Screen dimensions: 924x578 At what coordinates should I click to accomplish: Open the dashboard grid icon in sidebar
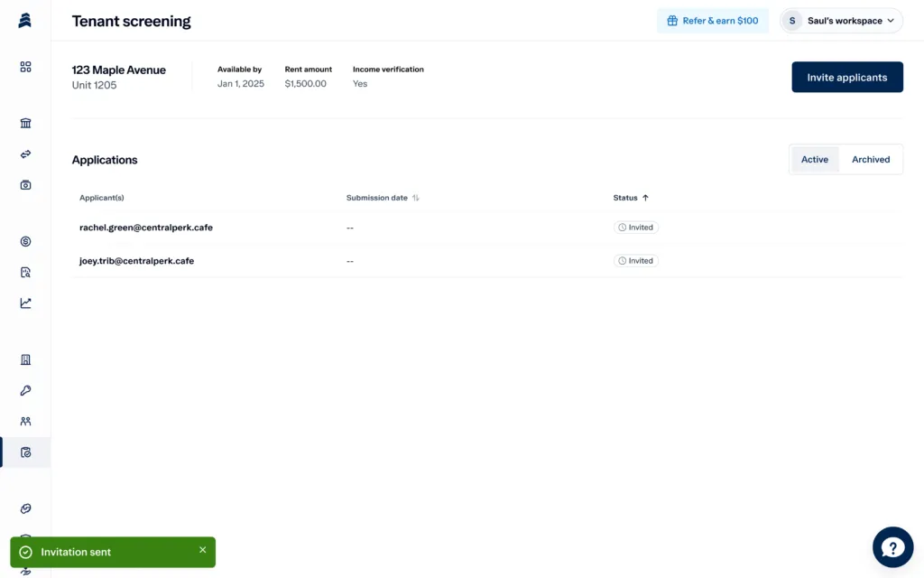point(24,66)
